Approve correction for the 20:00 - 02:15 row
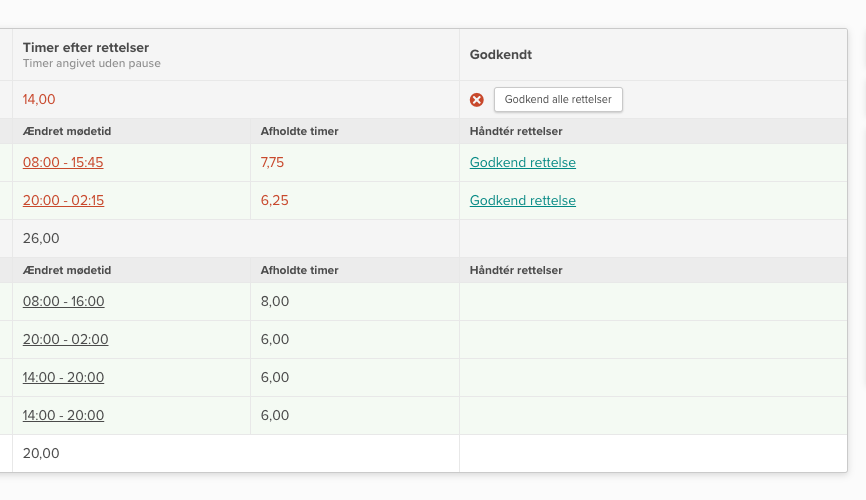 (x=522, y=201)
